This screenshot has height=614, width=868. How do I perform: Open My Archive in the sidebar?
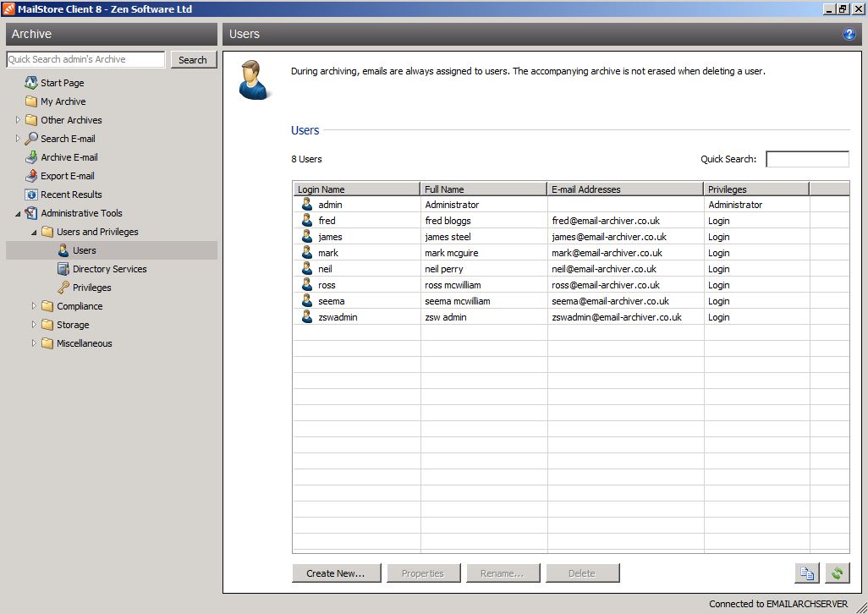coord(63,101)
